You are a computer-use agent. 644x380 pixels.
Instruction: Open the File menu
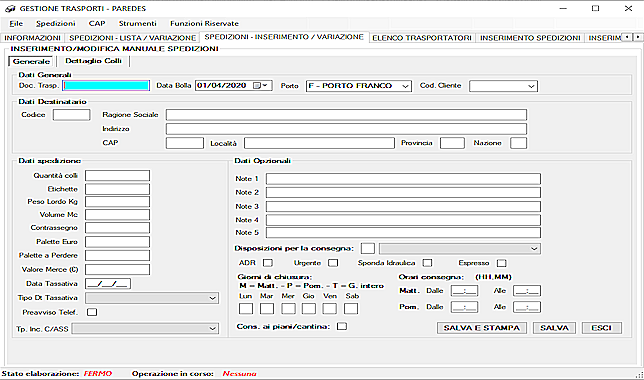click(16, 23)
